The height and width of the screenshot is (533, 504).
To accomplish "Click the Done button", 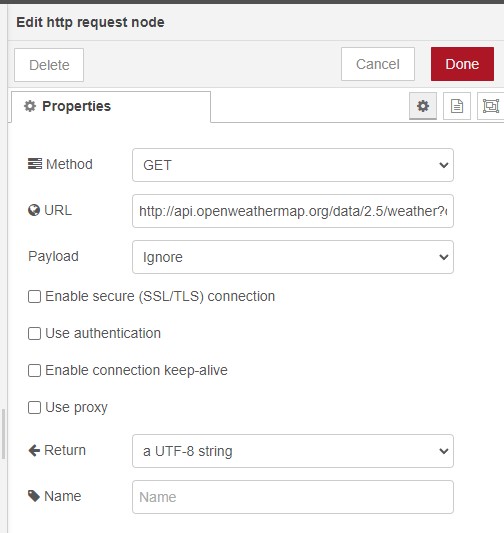I will point(462,64).
